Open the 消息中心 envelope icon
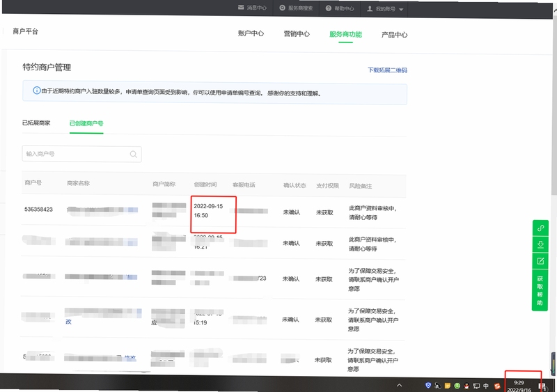This screenshot has height=392, width=557. [241, 8]
